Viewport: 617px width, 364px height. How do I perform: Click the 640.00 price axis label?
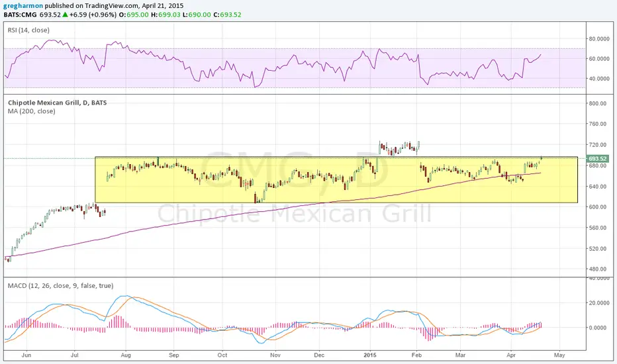pyautogui.click(x=597, y=187)
